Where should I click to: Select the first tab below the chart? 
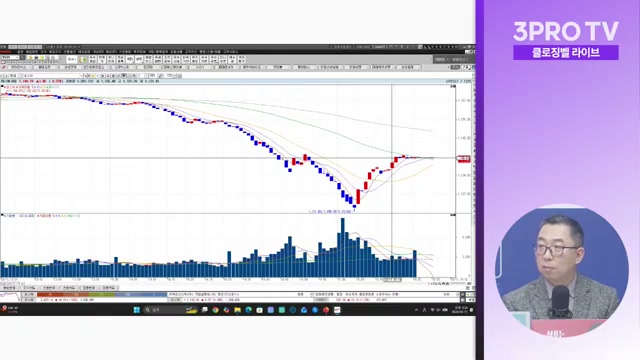click(9, 288)
